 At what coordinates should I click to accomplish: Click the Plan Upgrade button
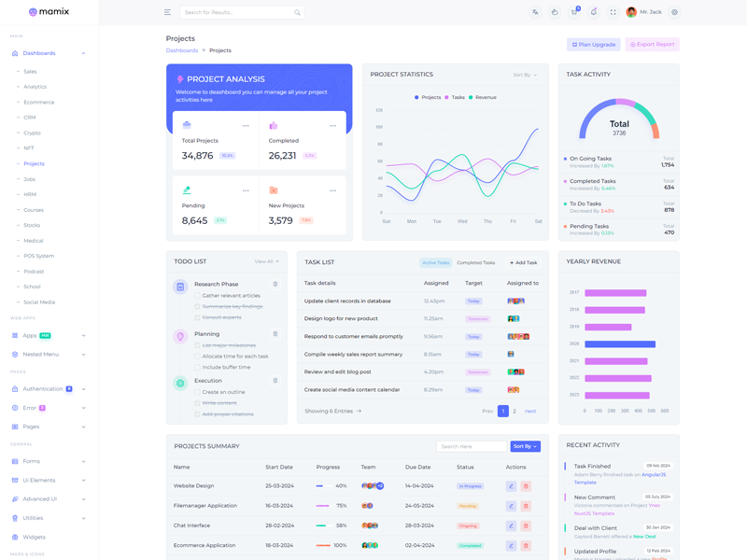[593, 44]
